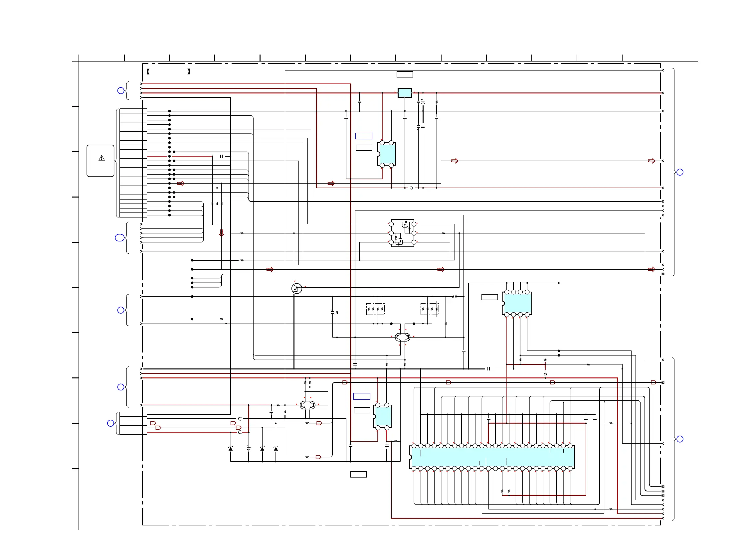Select the long cyan IC with many pins

[492, 457]
